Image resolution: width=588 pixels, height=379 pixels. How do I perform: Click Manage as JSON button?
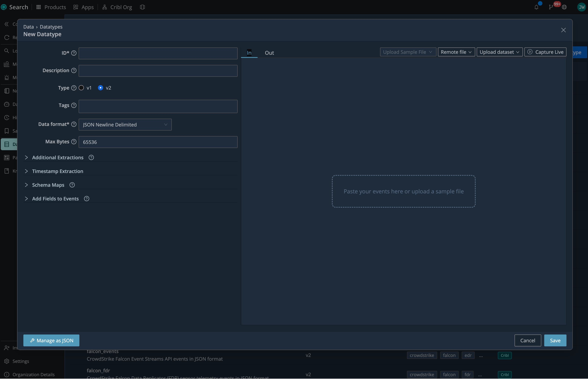click(x=51, y=341)
